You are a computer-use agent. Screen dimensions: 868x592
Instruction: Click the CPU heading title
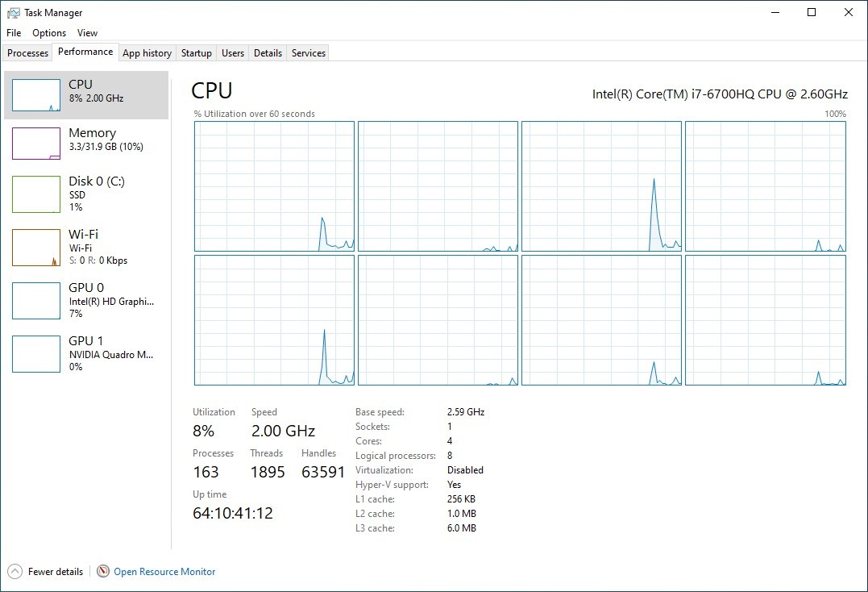pyautogui.click(x=211, y=90)
